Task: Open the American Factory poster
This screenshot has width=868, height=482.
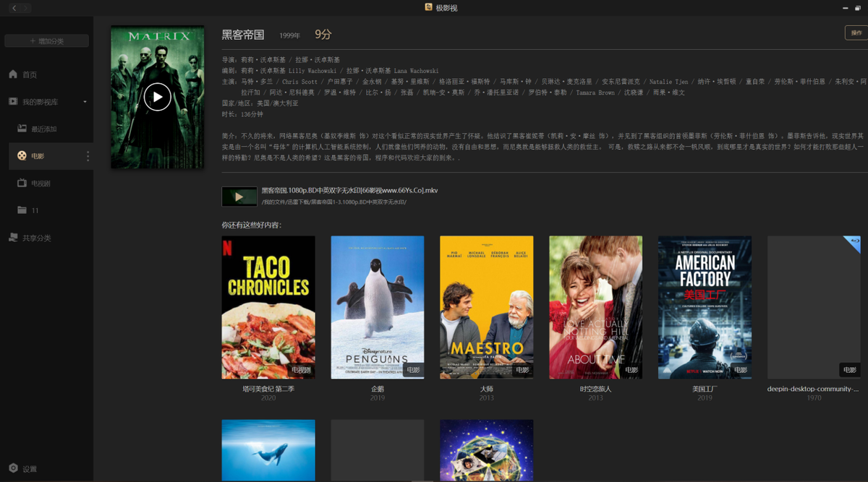Action: (705, 307)
